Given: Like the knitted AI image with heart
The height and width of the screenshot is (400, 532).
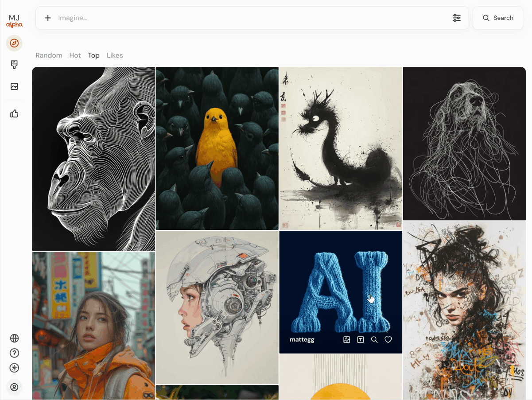Looking at the screenshot, I should 388,340.
